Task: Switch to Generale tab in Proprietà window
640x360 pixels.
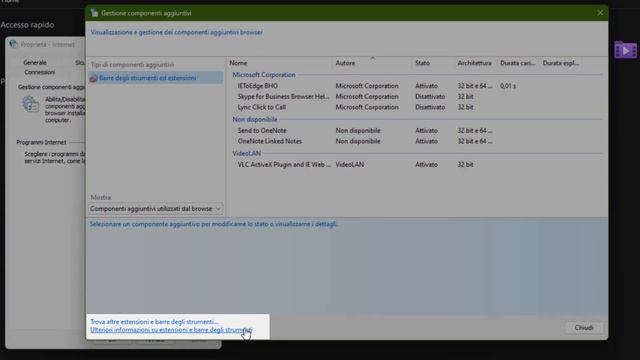Action: [x=35, y=62]
